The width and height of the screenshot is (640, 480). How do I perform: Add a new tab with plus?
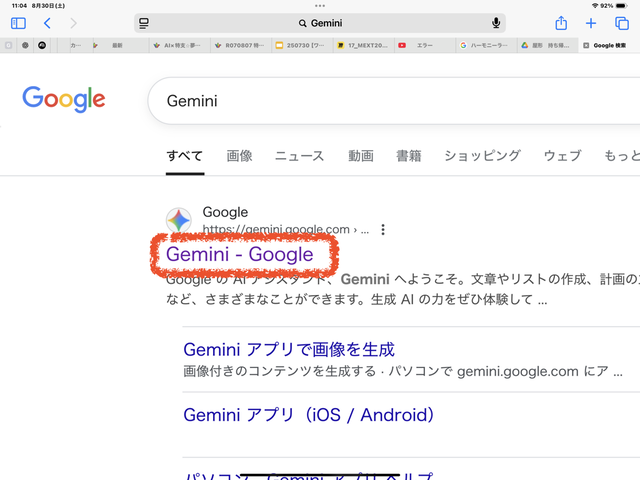point(591,23)
